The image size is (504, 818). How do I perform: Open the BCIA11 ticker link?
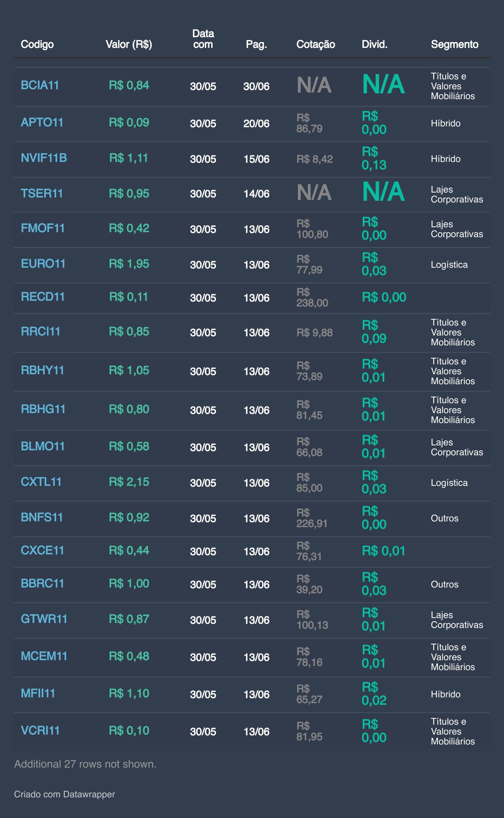coord(40,86)
